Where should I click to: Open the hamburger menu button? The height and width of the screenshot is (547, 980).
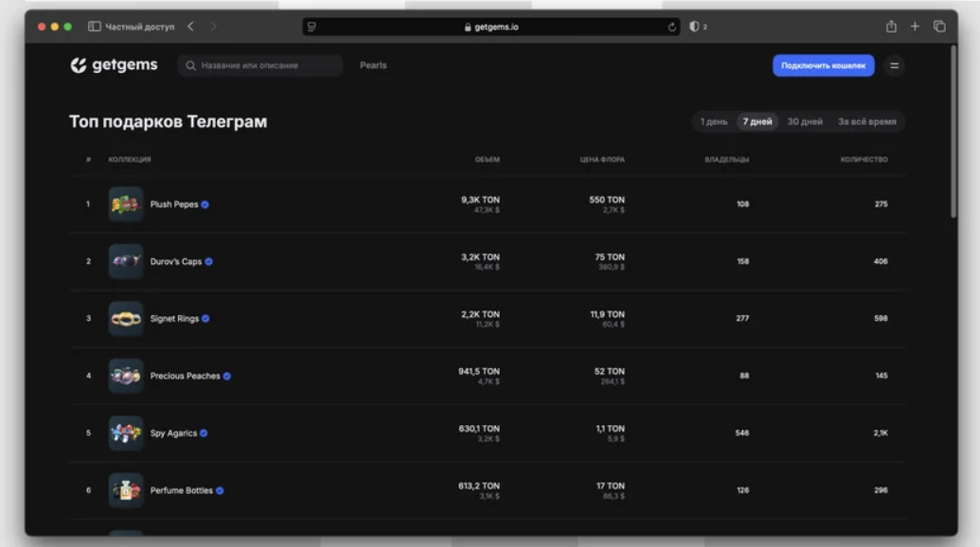[x=895, y=65]
